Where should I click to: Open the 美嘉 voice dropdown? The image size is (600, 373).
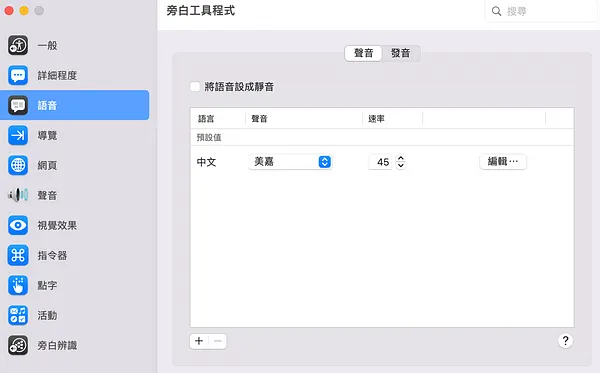click(x=290, y=162)
